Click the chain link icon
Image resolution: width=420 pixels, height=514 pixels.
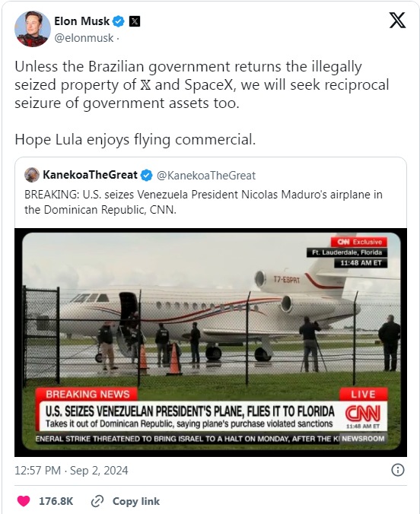point(97,501)
